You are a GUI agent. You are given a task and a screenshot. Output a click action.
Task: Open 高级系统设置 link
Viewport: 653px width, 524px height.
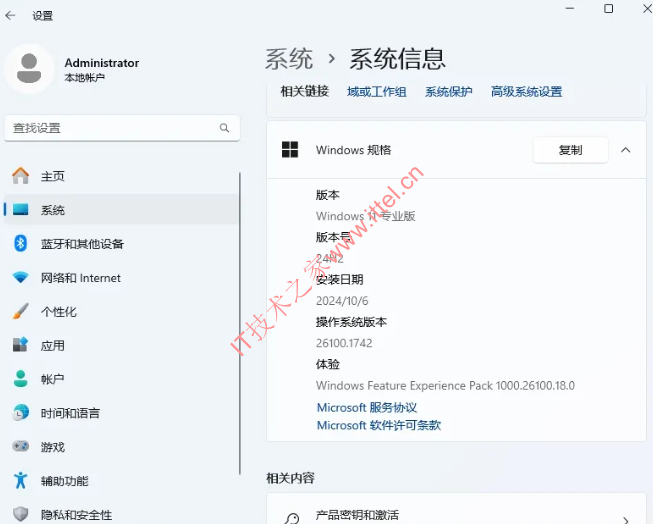pos(526,92)
